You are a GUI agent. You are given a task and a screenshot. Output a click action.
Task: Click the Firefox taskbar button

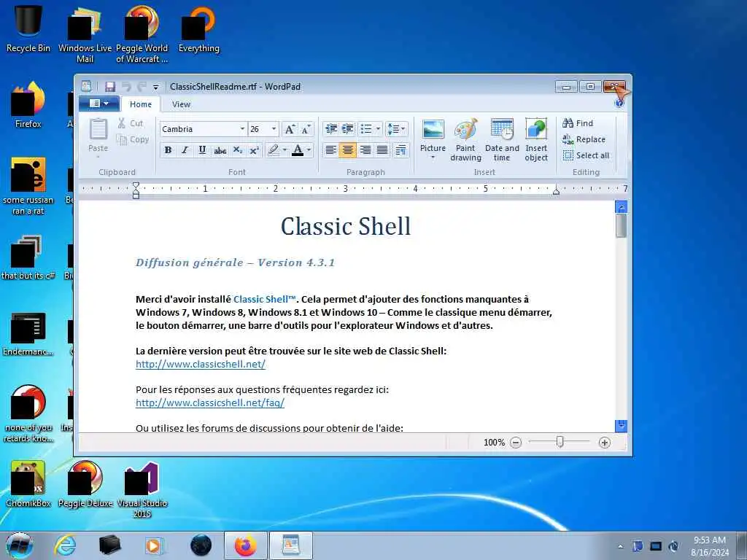click(245, 545)
